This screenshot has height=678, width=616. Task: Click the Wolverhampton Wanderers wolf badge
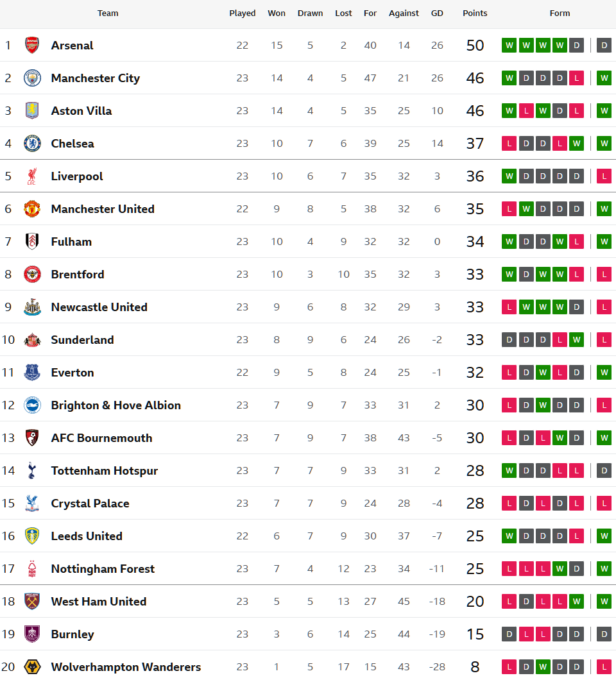[32, 666]
